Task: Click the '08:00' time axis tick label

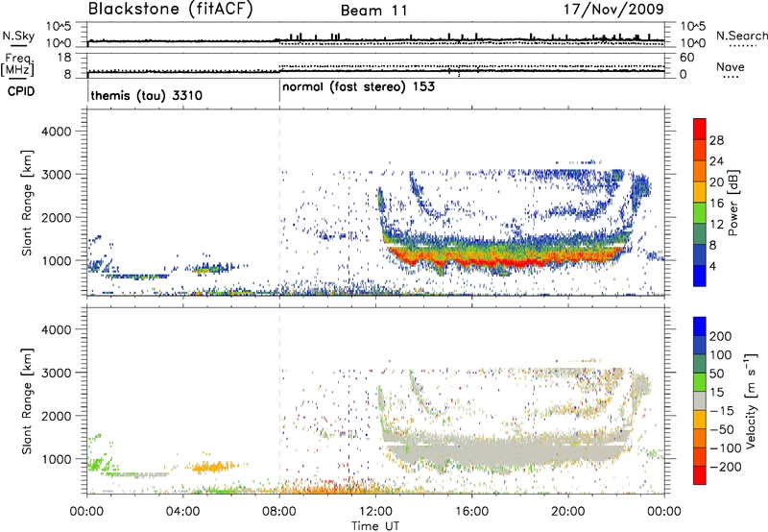Action: tap(279, 512)
